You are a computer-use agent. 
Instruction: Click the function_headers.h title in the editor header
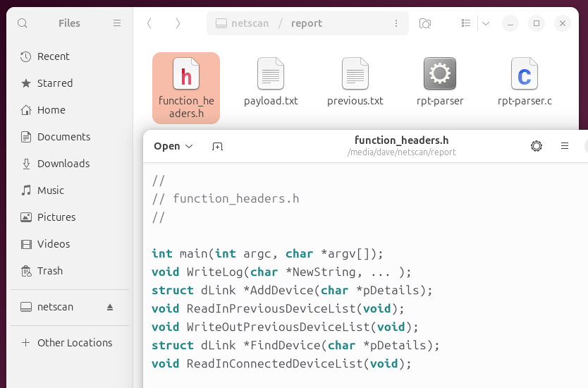[401, 140]
